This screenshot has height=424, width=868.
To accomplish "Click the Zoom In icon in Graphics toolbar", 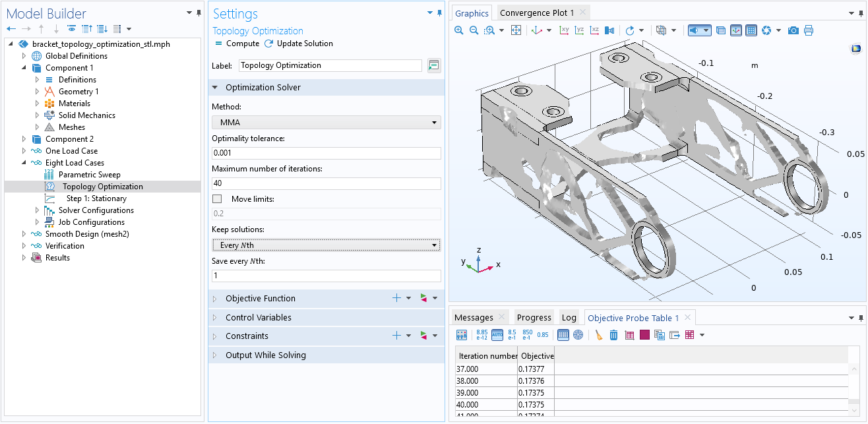I will pyautogui.click(x=459, y=30).
